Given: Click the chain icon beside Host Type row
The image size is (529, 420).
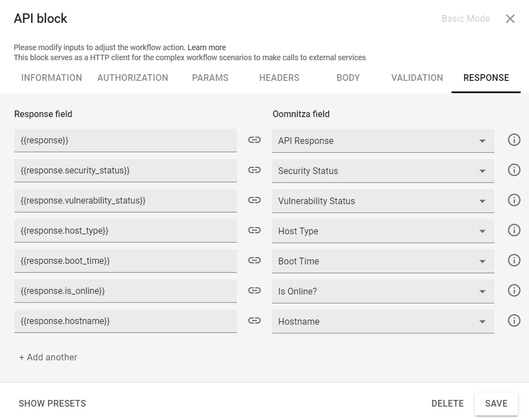Looking at the screenshot, I should [x=254, y=230].
